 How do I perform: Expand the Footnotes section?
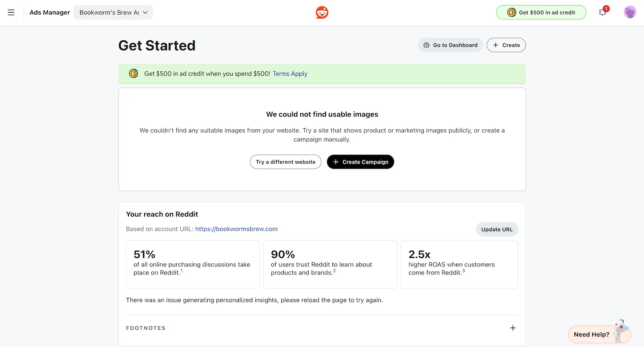[x=513, y=328]
